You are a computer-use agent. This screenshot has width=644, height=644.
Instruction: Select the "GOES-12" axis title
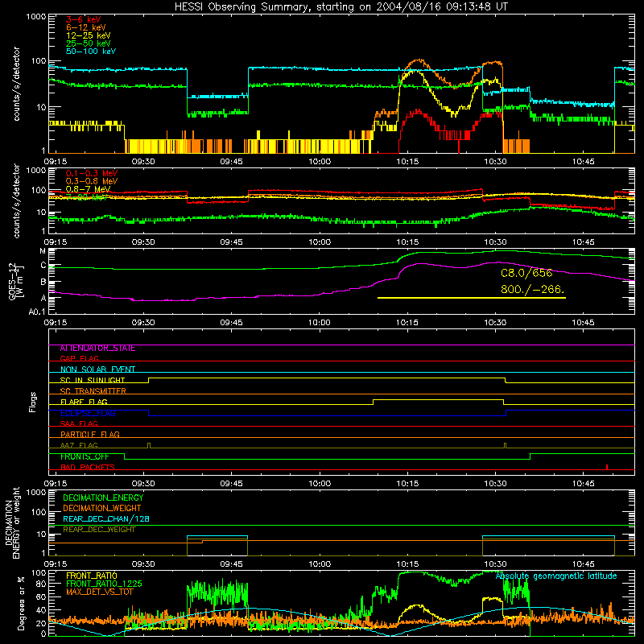click(12, 281)
